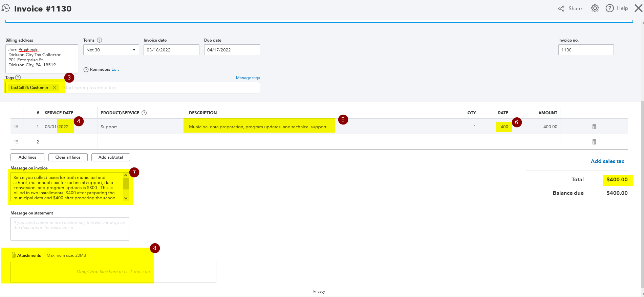Image resolution: width=644 pixels, height=297 pixels.
Task: Show the Terms help tooltip icon
Action: click(100, 40)
